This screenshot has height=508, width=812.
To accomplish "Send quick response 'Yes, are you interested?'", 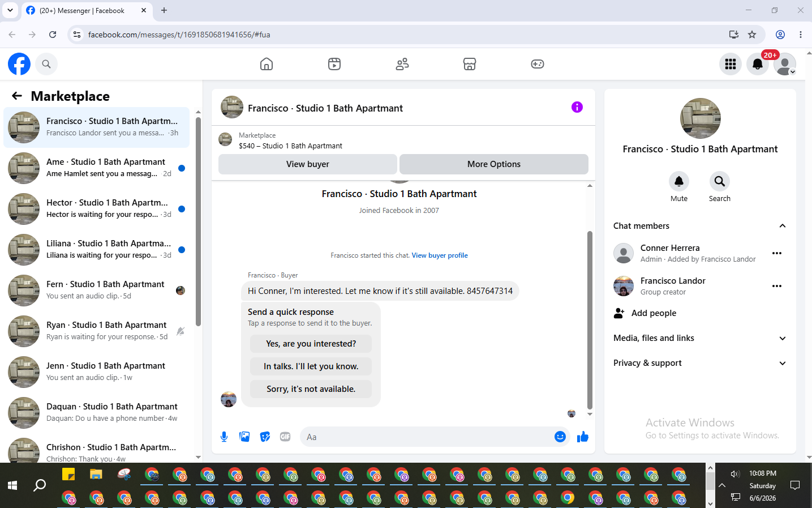I will 311,344.
